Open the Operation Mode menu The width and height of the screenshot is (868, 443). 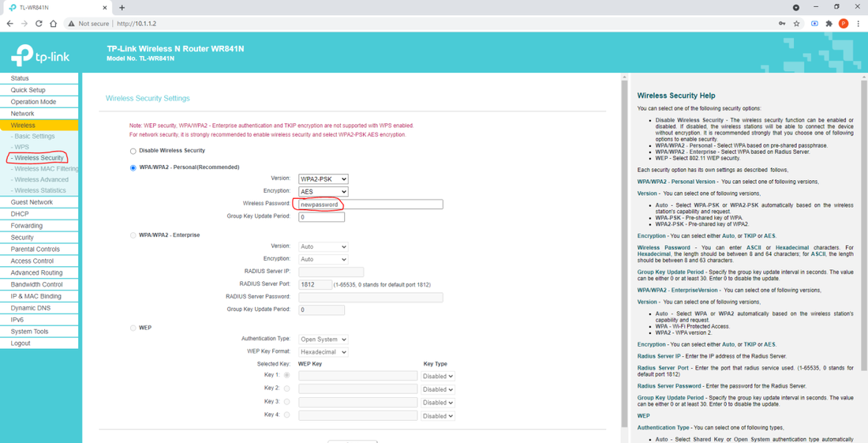39,102
